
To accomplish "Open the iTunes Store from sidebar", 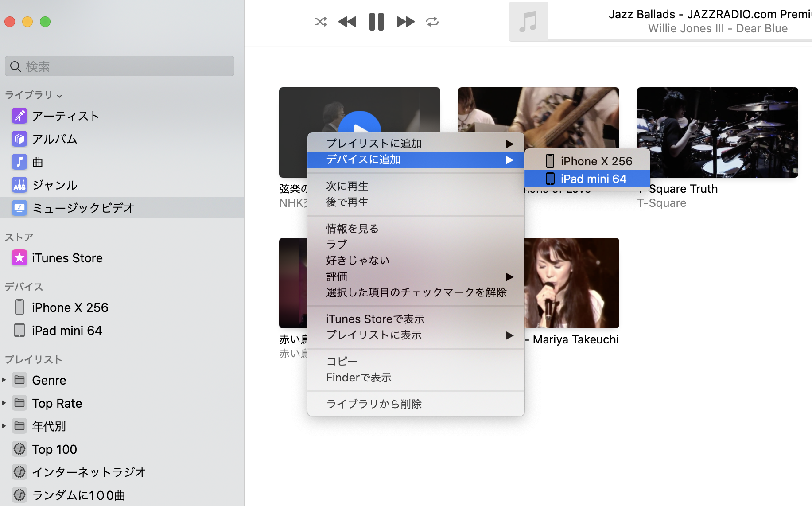I will click(x=122, y=258).
